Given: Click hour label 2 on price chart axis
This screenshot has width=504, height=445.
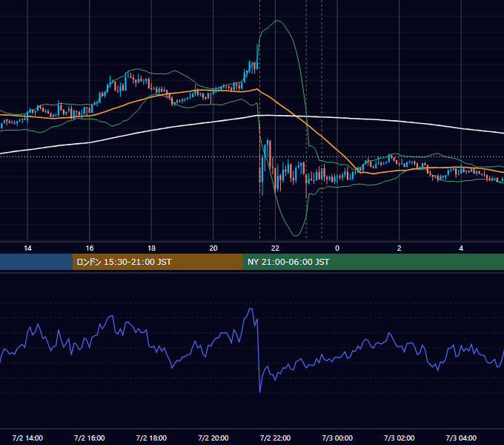Looking at the screenshot, I should click(399, 248).
